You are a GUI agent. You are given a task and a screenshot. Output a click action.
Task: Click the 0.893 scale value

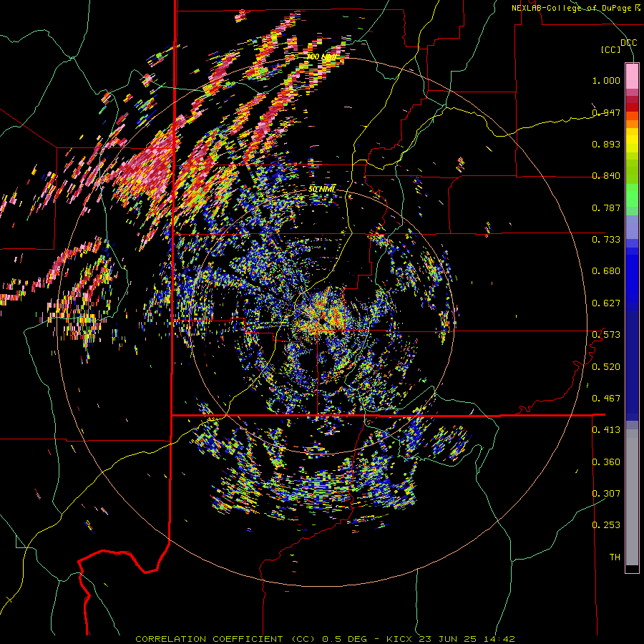pos(606,144)
